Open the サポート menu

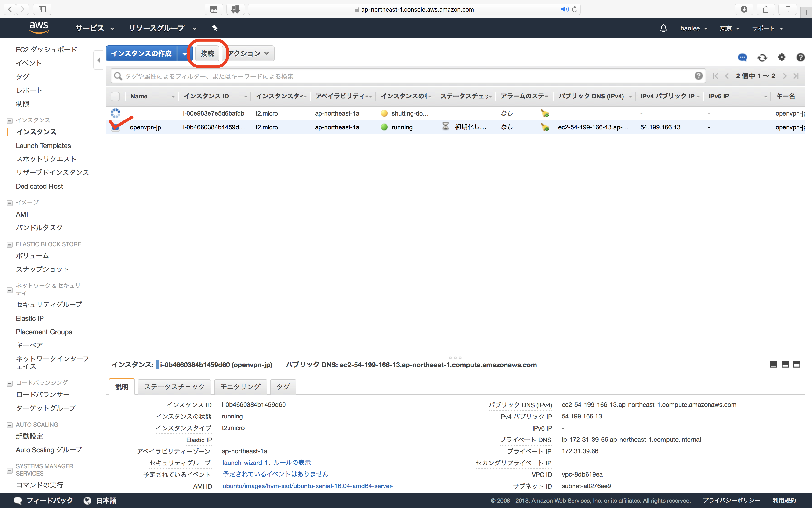pos(767,28)
